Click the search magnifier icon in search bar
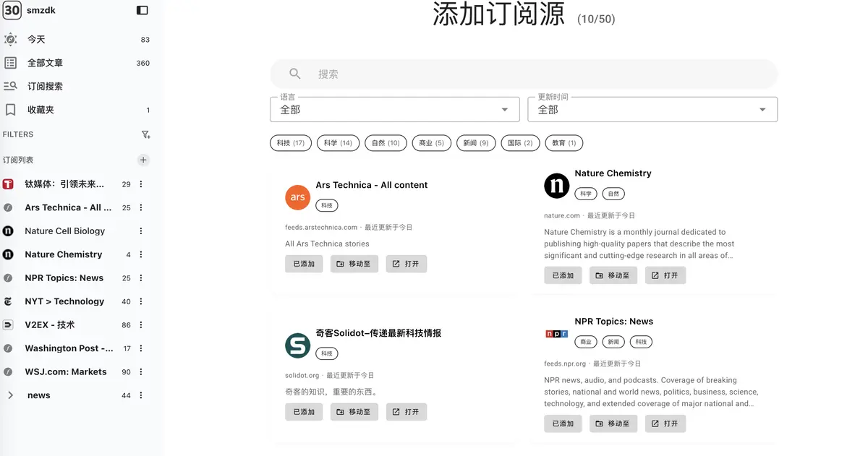This screenshot has height=456, width=868. tap(294, 74)
